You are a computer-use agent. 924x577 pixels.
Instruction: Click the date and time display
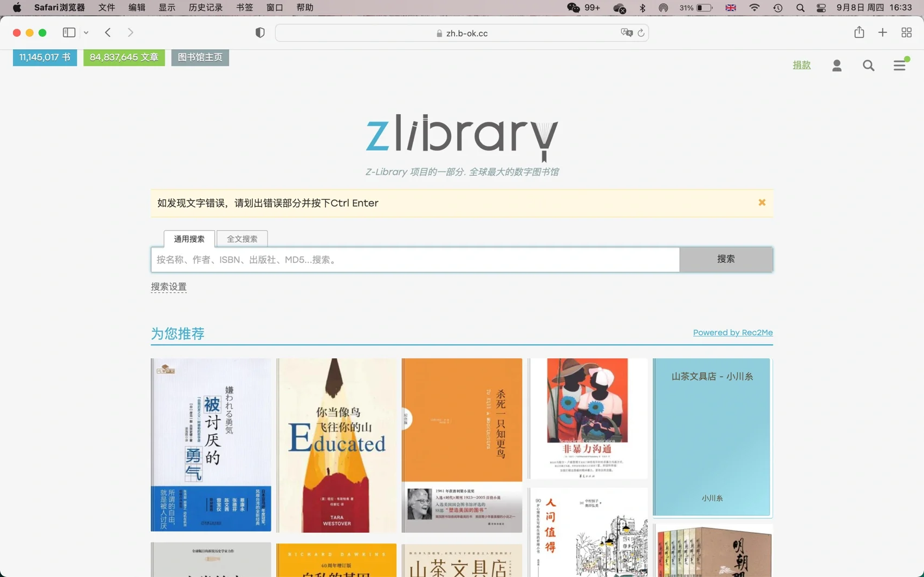pyautogui.click(x=874, y=8)
